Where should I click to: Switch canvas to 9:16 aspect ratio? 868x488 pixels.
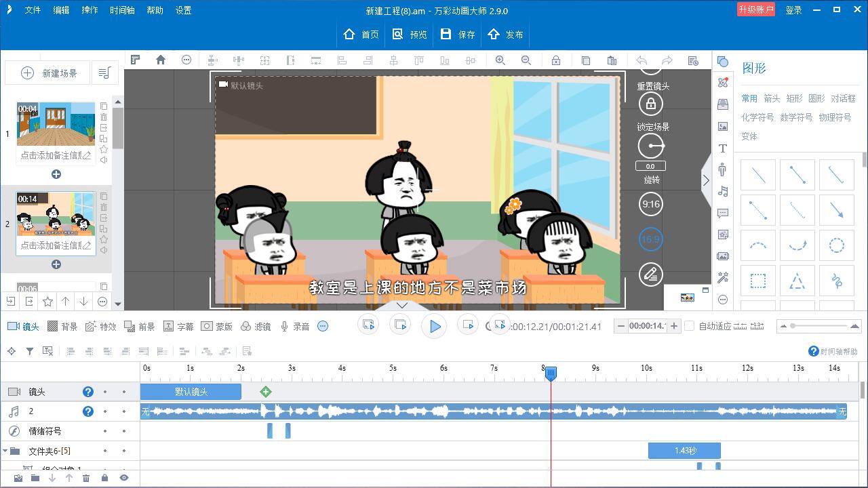651,204
